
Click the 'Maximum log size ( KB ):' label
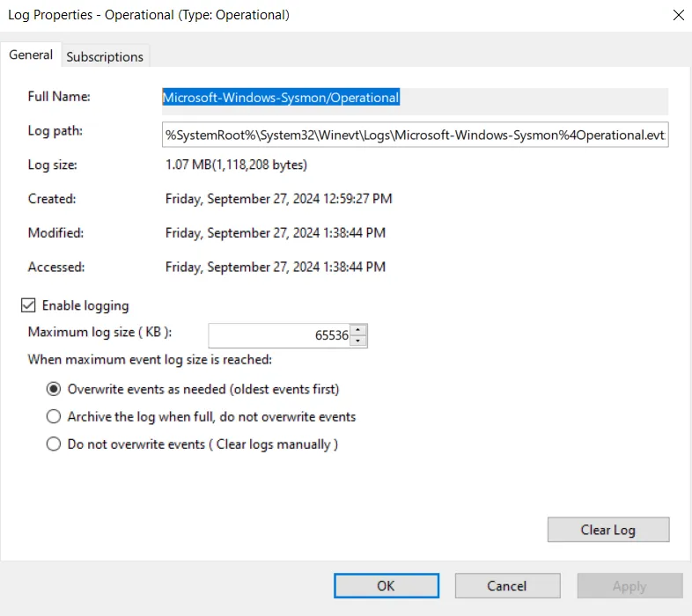point(99,332)
